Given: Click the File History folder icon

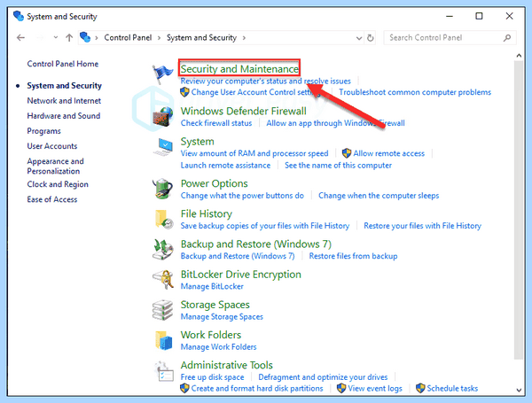Looking at the screenshot, I should point(163,219).
